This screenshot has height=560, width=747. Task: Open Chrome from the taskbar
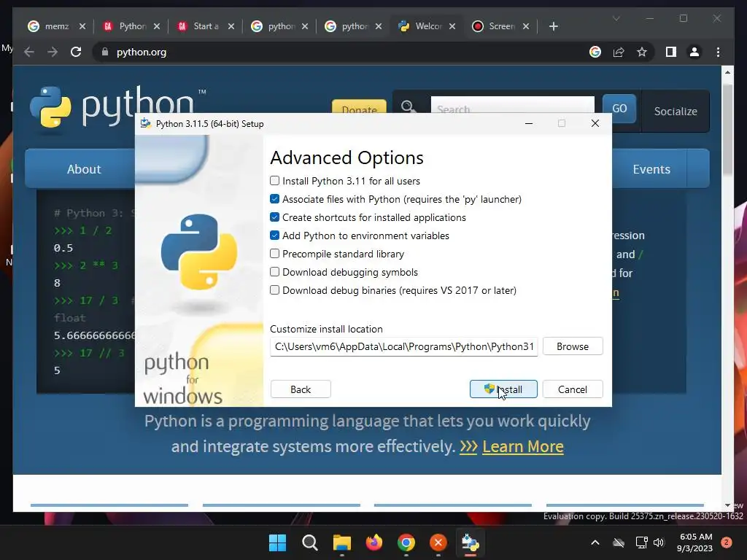[406, 542]
